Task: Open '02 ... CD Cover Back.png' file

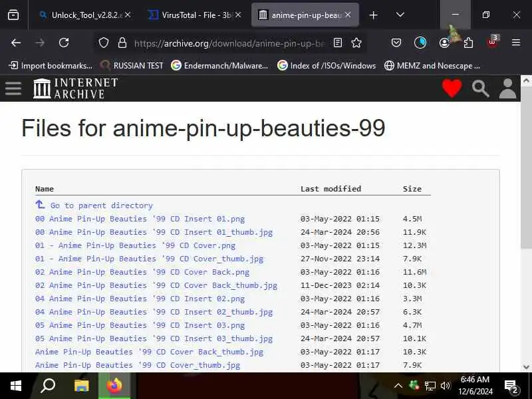Action: (x=142, y=272)
